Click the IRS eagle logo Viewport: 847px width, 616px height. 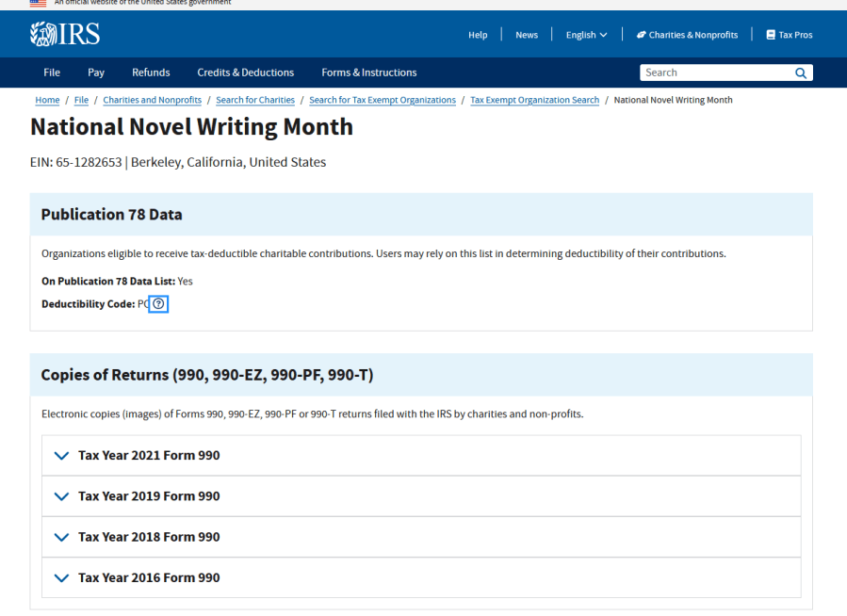coord(41,34)
